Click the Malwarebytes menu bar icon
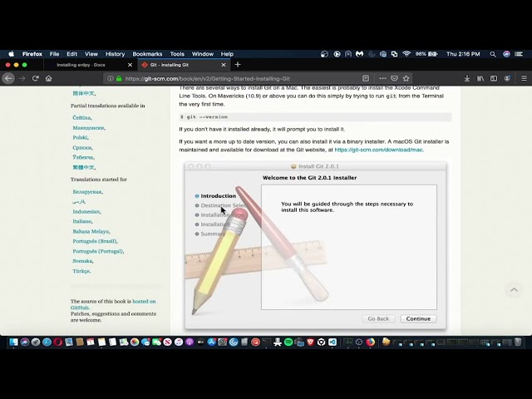532x399 pixels. click(x=360, y=54)
